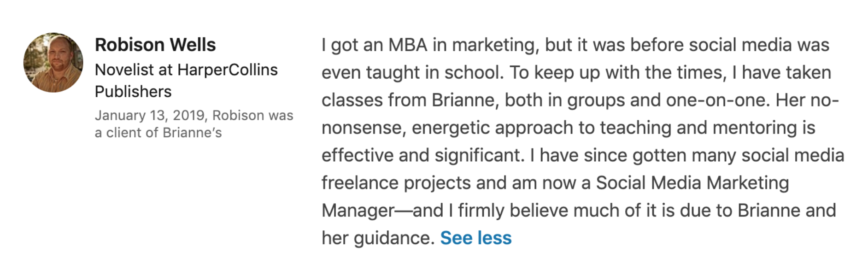Select the Novelist at HarperCollins headline
Viewport: 868px width, 270px height.
186,70
